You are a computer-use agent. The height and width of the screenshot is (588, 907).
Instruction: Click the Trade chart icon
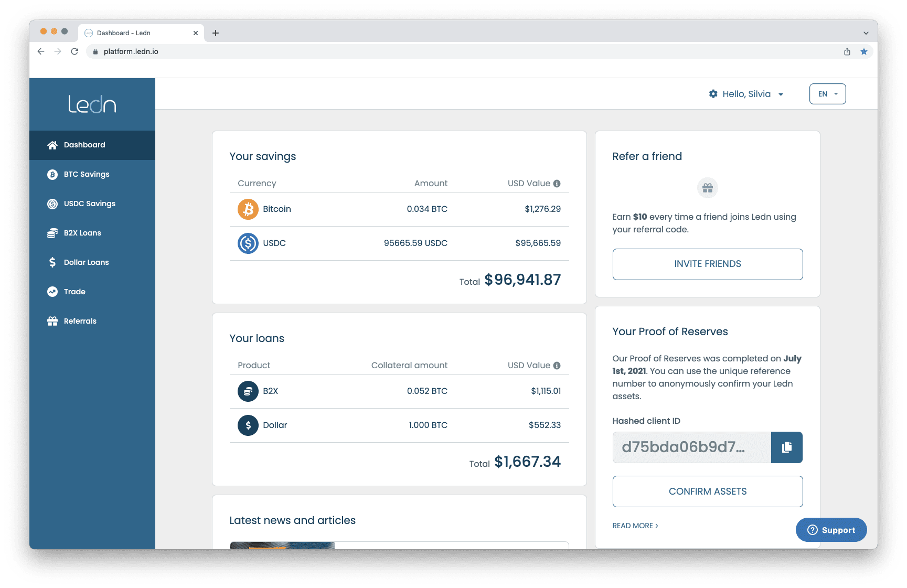click(52, 292)
